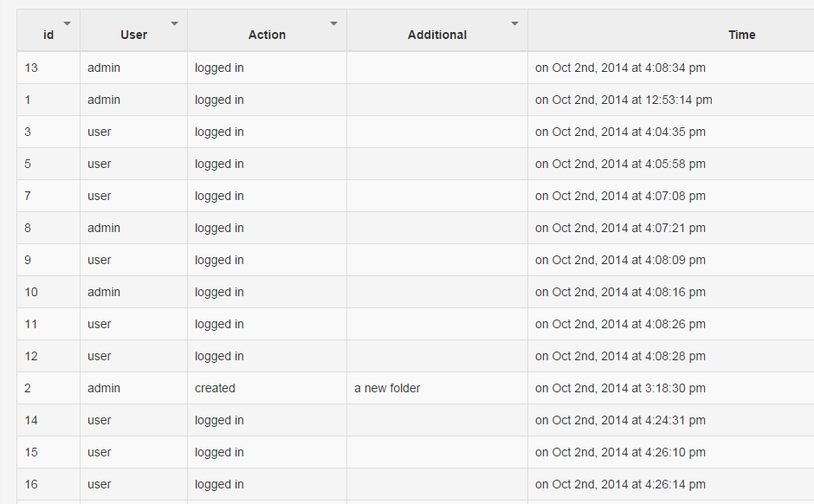Screen dimensions: 814x504
Task: Open the Action column dropdown arrow
Action: point(333,23)
